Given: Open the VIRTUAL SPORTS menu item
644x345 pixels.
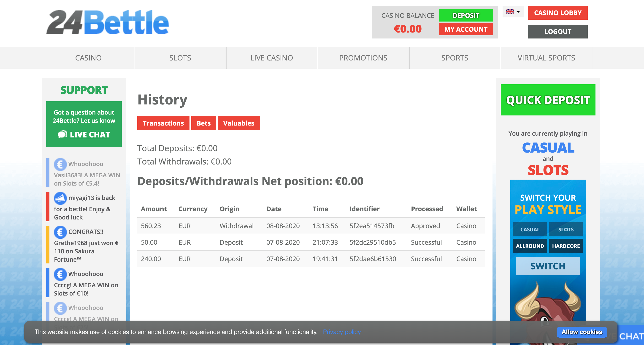Looking at the screenshot, I should tap(546, 58).
